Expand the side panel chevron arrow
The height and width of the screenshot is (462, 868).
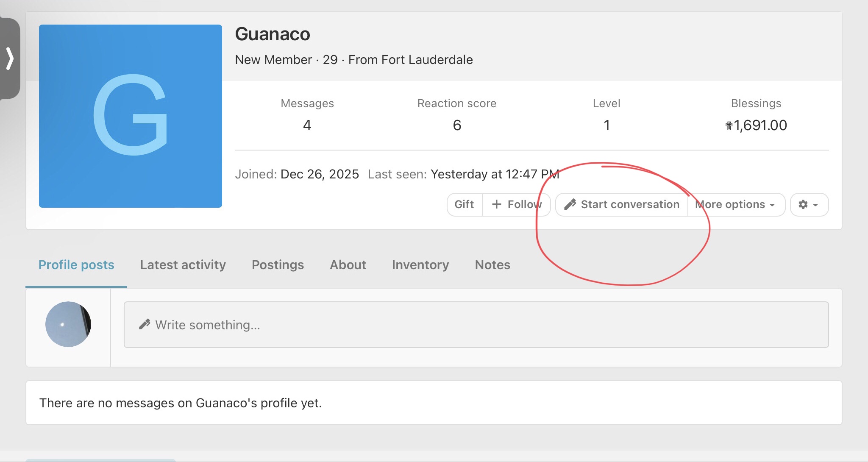pyautogui.click(x=10, y=58)
